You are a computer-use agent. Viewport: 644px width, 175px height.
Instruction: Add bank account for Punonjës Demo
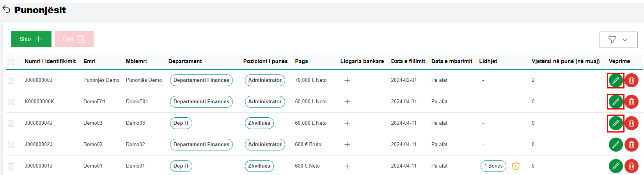[347, 80]
